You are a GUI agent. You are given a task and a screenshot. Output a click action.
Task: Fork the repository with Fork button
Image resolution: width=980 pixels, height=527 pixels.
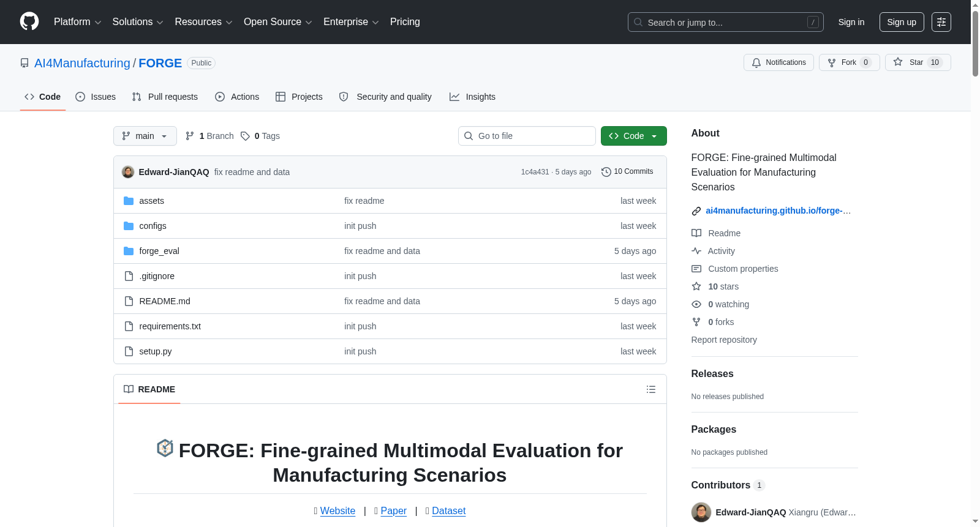850,62
